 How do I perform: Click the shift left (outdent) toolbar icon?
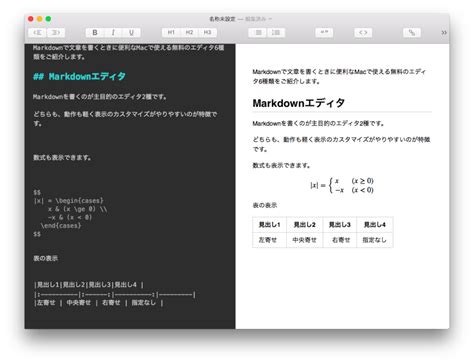[x=38, y=32]
